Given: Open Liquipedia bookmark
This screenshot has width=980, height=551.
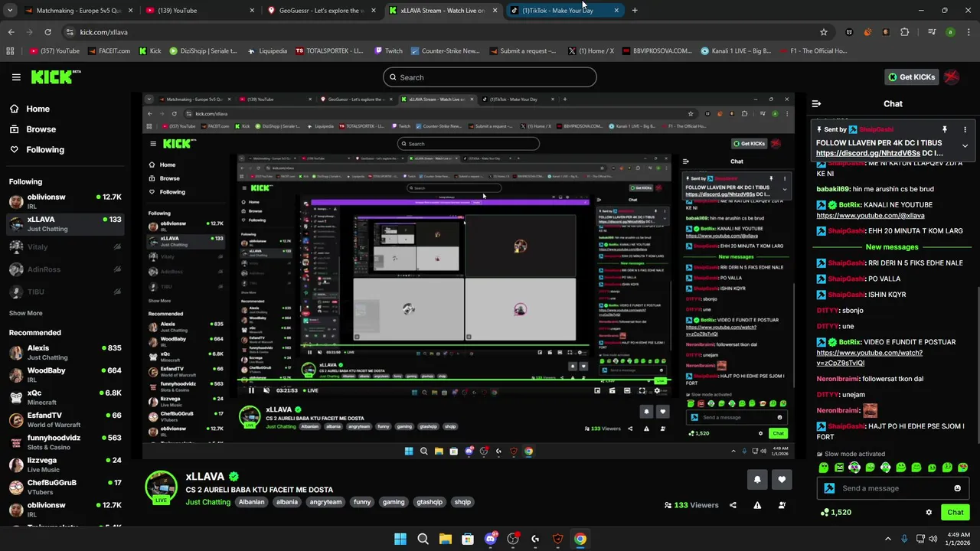Looking at the screenshot, I should tap(268, 51).
